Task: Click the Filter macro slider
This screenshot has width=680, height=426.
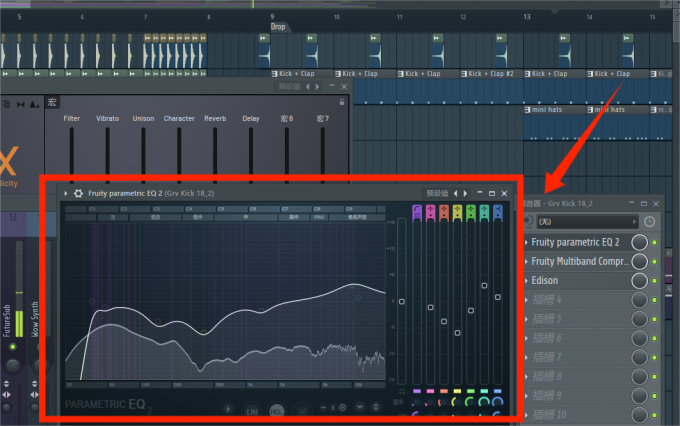Action: click(x=72, y=154)
